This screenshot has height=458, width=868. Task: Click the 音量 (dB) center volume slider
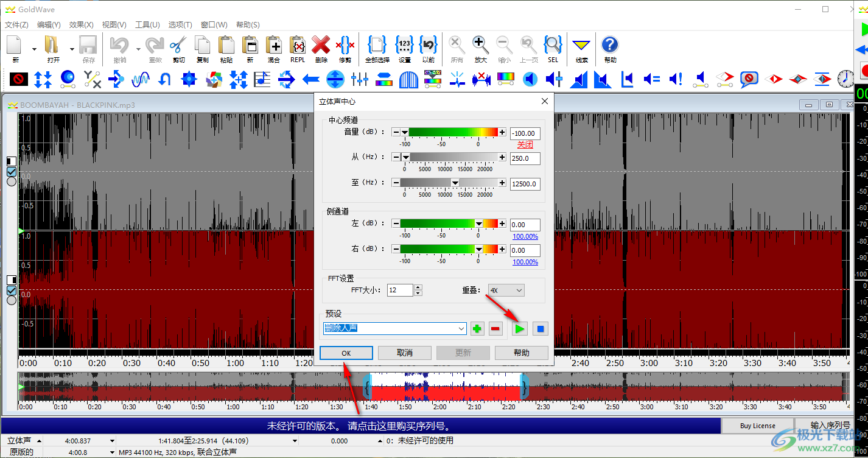tap(449, 132)
